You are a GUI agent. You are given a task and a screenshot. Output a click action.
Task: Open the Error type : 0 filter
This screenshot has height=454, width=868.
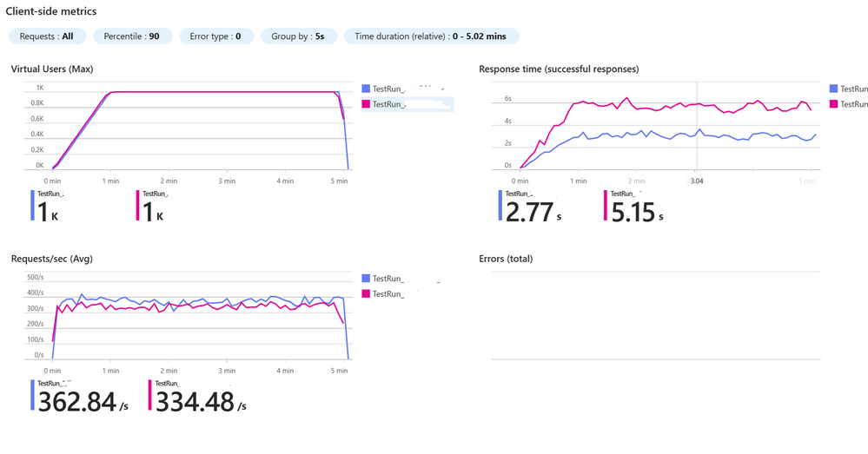[x=216, y=36]
